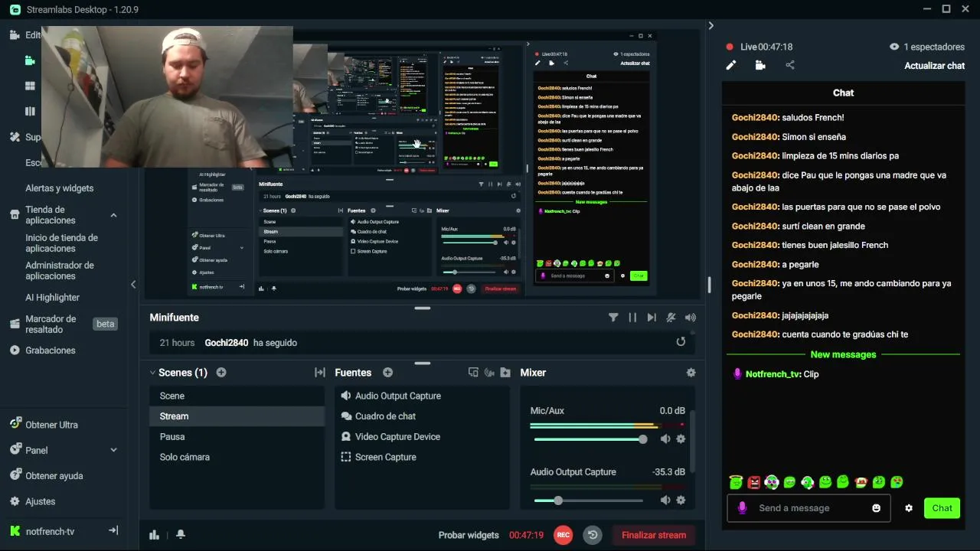Click the Minifuente volume speaker icon
This screenshot has width=980, height=551.
click(x=691, y=318)
